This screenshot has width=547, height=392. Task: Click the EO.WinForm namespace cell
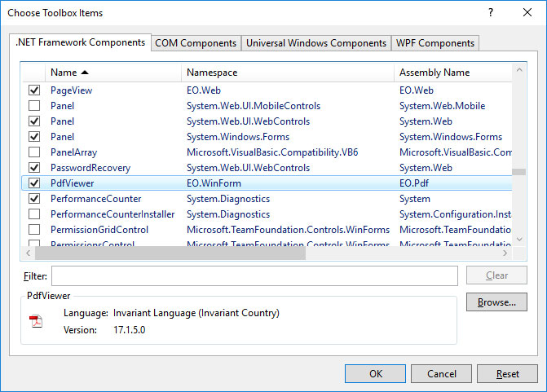pos(214,183)
